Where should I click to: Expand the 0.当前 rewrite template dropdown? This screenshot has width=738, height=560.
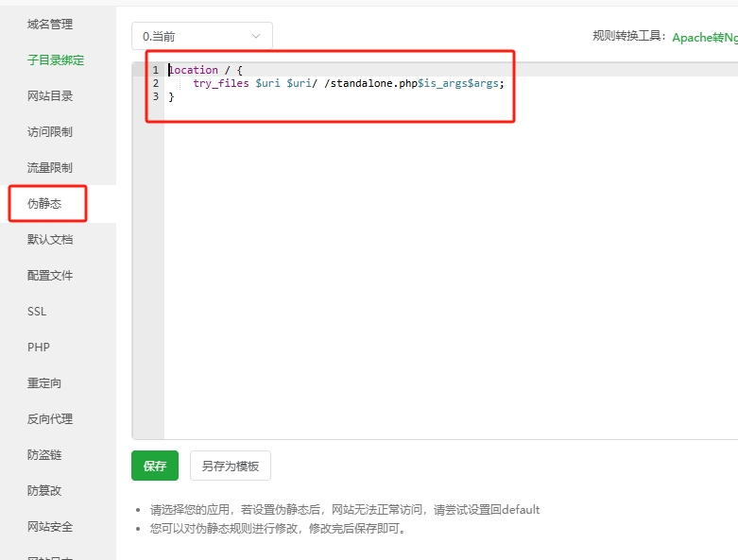[x=201, y=37]
